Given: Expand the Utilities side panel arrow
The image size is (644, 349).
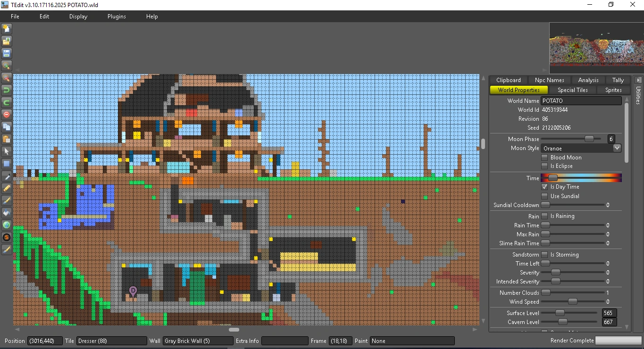Looking at the screenshot, I should coord(638,80).
